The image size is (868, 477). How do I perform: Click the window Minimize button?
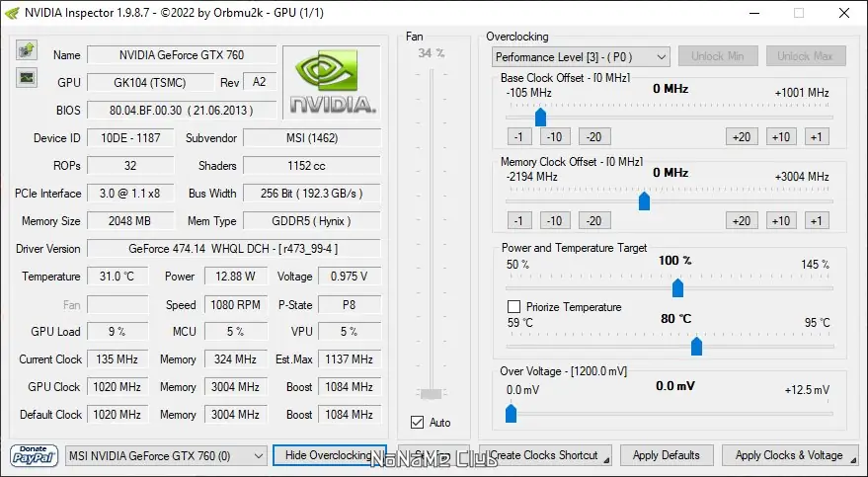[x=754, y=13]
